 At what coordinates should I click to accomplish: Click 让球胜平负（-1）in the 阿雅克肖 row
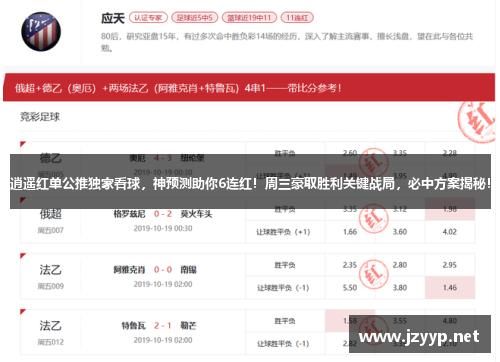click(x=283, y=288)
